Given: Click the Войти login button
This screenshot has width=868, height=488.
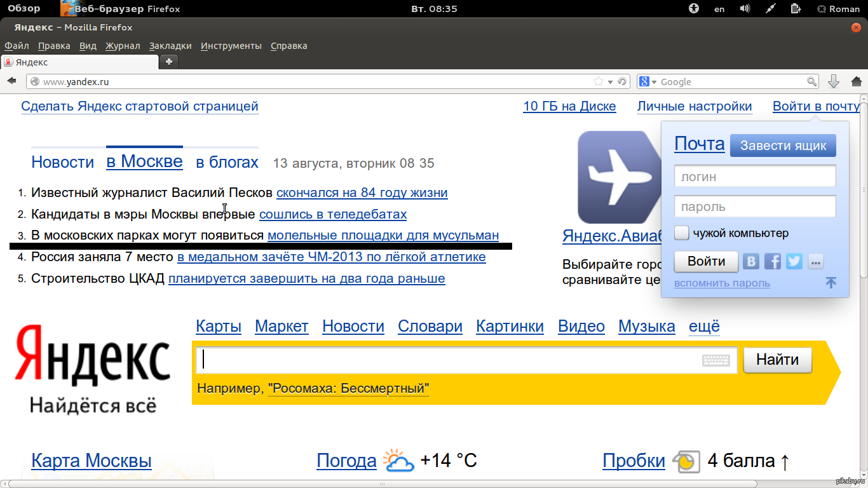Looking at the screenshot, I should point(706,261).
